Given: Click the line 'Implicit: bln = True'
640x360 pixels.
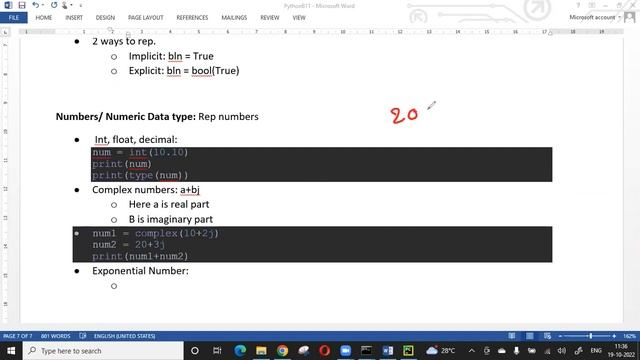Looking at the screenshot, I should 171,56.
